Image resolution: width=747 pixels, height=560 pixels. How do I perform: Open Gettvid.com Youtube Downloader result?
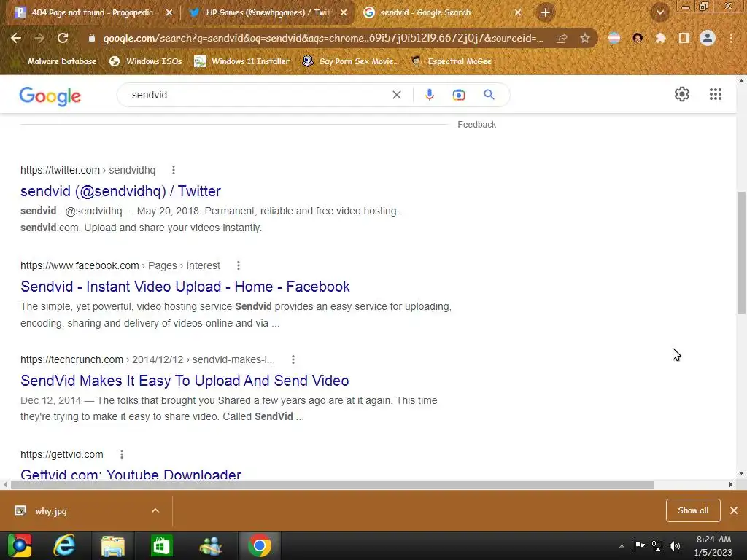click(x=131, y=474)
